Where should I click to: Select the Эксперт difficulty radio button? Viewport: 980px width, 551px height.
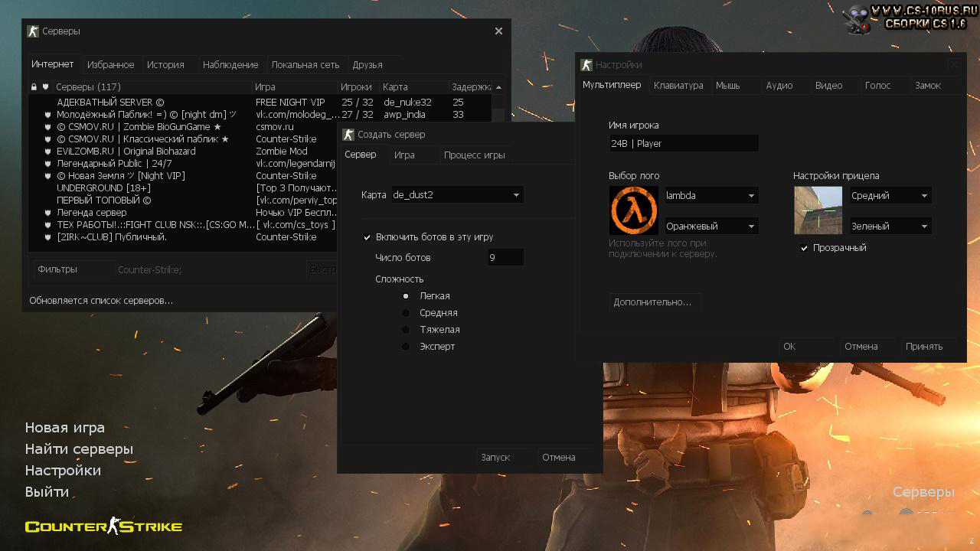coord(406,347)
